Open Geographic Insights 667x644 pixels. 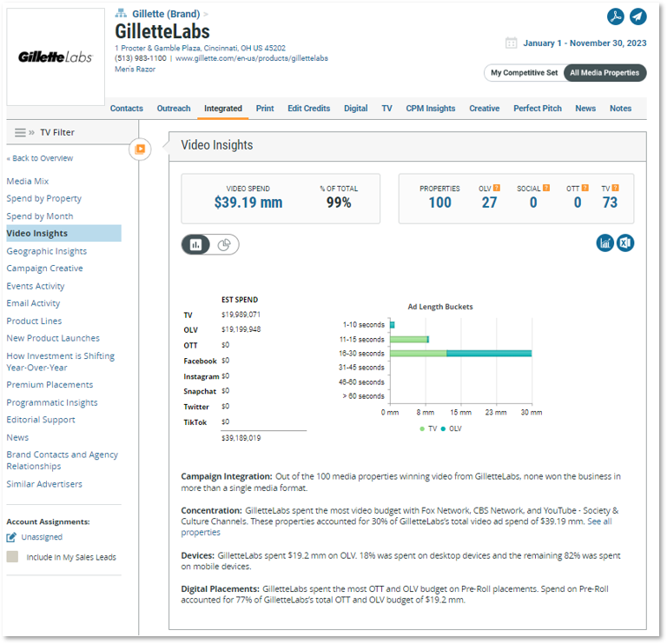coord(46,251)
